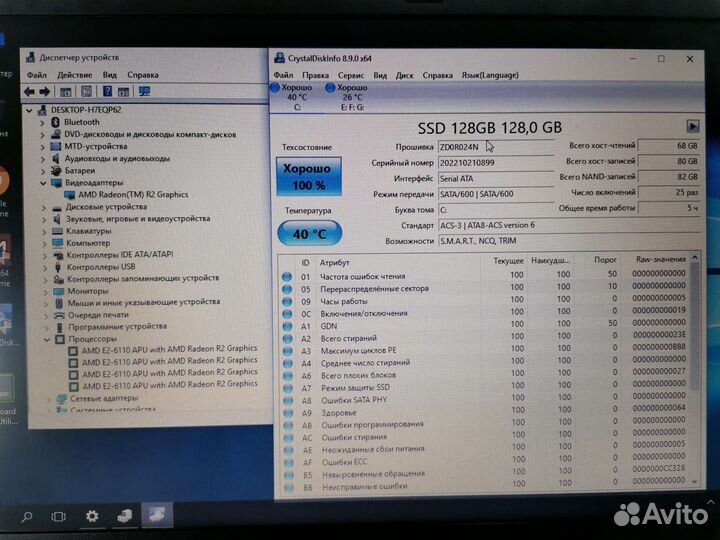The image size is (720, 540).
Task: Open Settings gear on the taskbar
Action: tap(92, 516)
